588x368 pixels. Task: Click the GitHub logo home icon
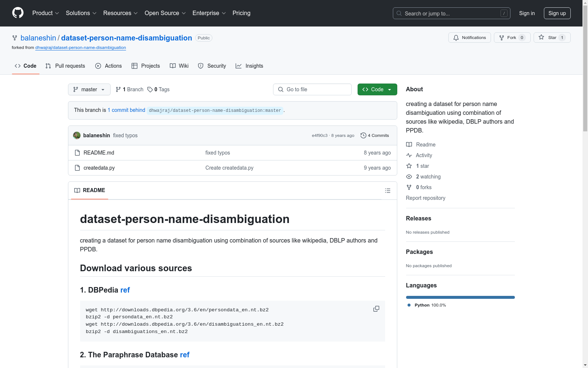18,13
